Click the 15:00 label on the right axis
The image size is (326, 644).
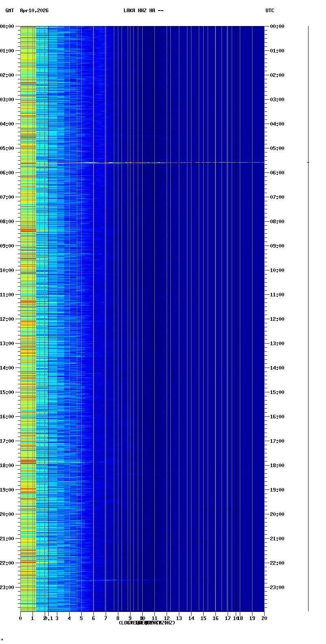point(277,392)
